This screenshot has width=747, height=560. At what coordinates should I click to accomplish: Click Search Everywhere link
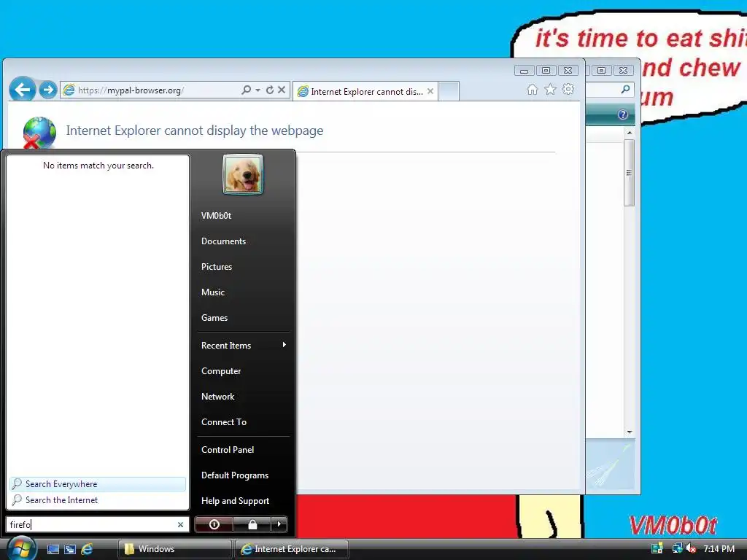98,484
